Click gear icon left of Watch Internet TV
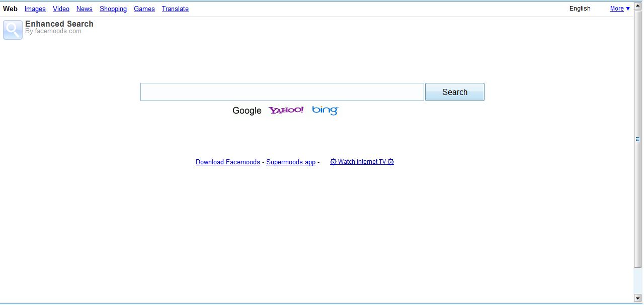This screenshot has width=644, height=305. tap(333, 162)
